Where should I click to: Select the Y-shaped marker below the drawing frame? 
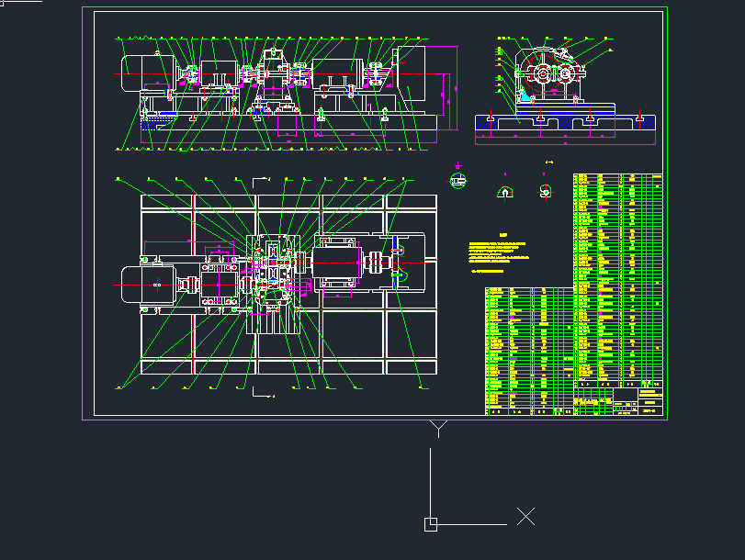click(x=440, y=428)
